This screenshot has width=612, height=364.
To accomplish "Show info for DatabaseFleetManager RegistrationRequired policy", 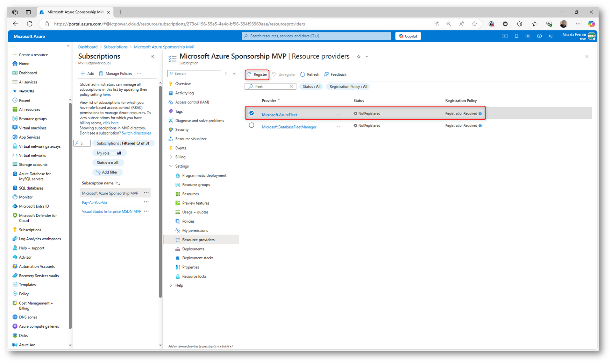I will [480, 126].
